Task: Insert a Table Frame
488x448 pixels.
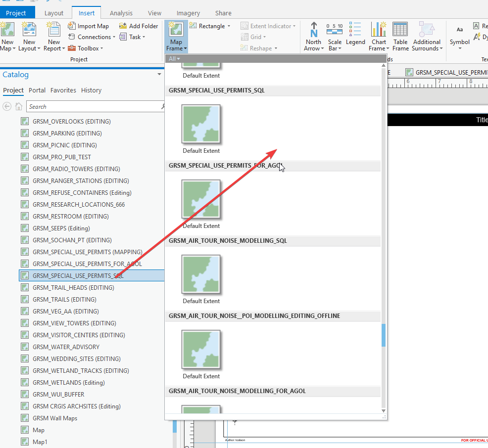Action: (400, 37)
